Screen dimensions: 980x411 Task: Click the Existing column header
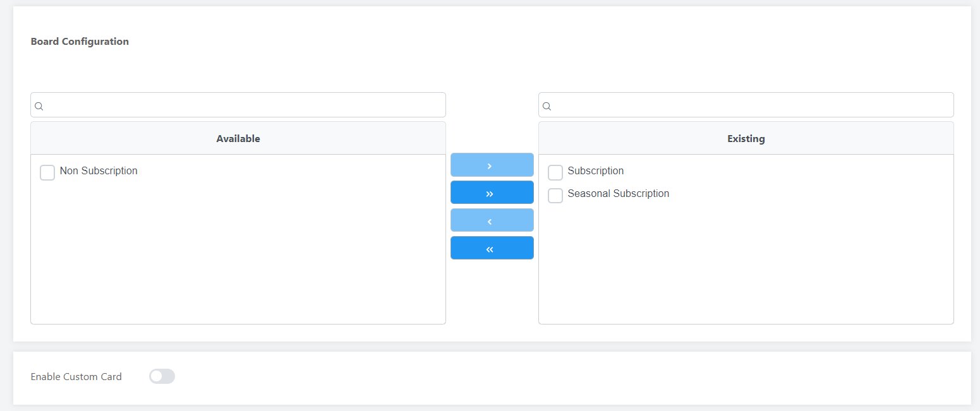[746, 138]
